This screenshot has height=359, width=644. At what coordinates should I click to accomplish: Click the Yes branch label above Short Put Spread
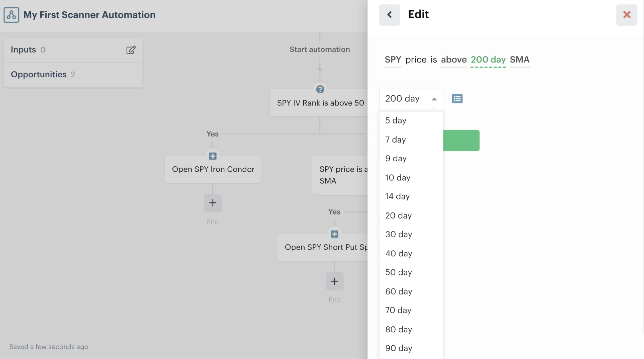(x=334, y=212)
